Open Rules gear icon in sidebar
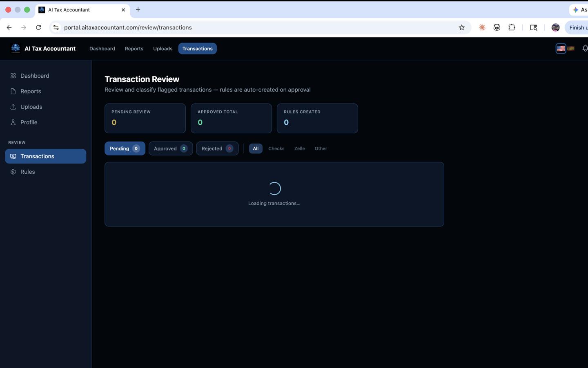The height and width of the screenshot is (368, 588). (13, 172)
